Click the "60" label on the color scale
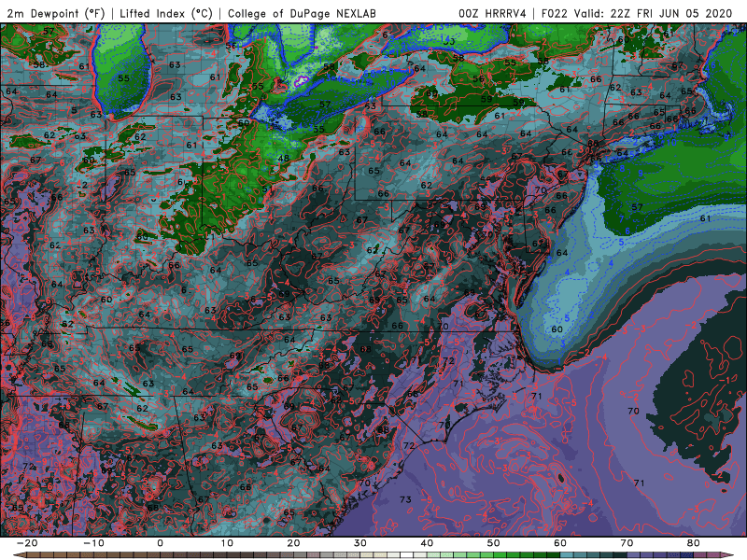 pos(560,543)
